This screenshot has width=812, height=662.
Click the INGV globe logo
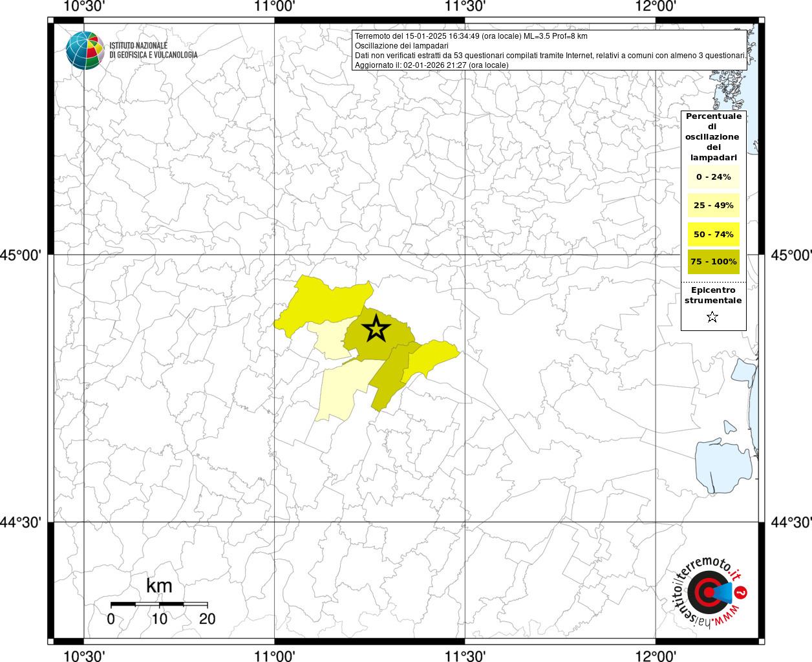85,50
